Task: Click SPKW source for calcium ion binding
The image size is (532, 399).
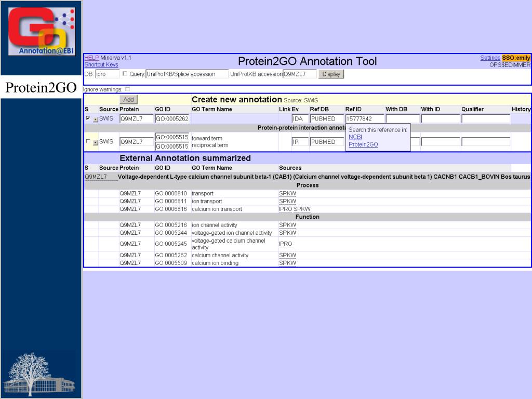Action: click(288, 263)
